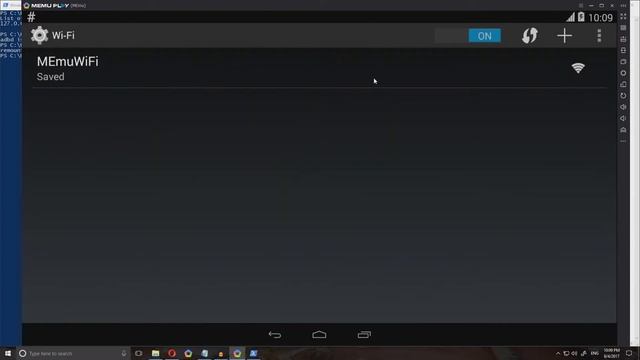Select the MEmuWiFi network entry

pos(319,68)
